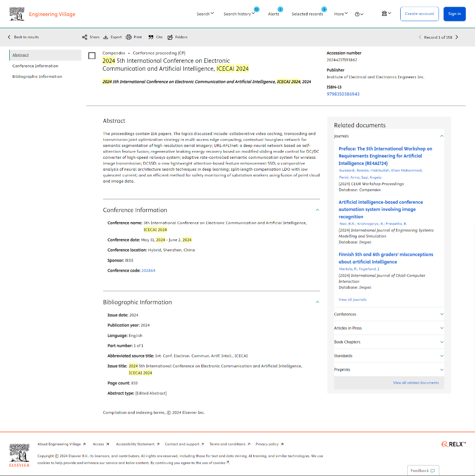Click the Feedback button at bottom
The width and height of the screenshot is (475, 476).
(x=423, y=470)
